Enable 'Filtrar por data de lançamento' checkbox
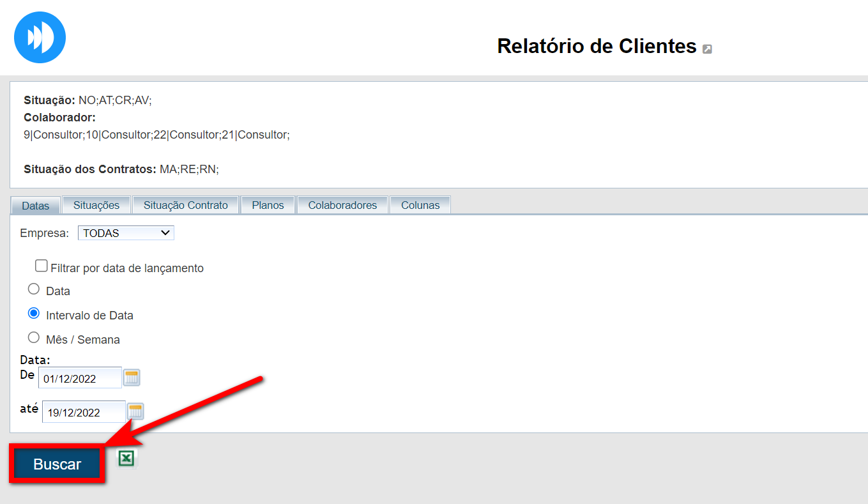 point(42,266)
